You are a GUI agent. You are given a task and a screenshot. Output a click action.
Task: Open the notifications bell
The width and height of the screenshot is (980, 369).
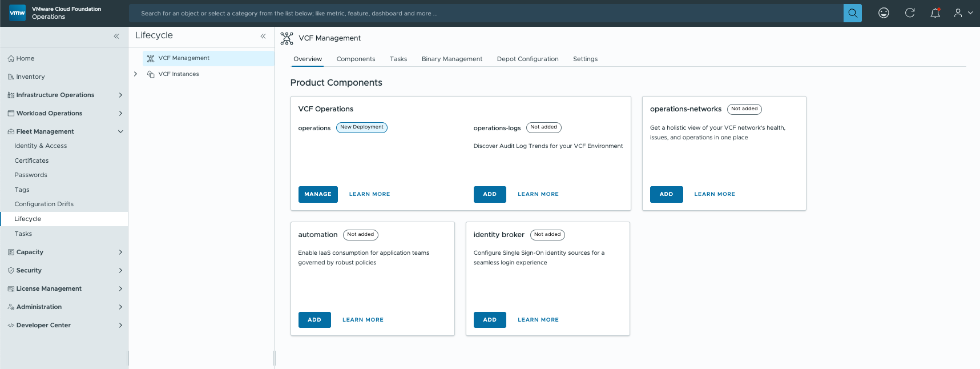click(x=935, y=13)
